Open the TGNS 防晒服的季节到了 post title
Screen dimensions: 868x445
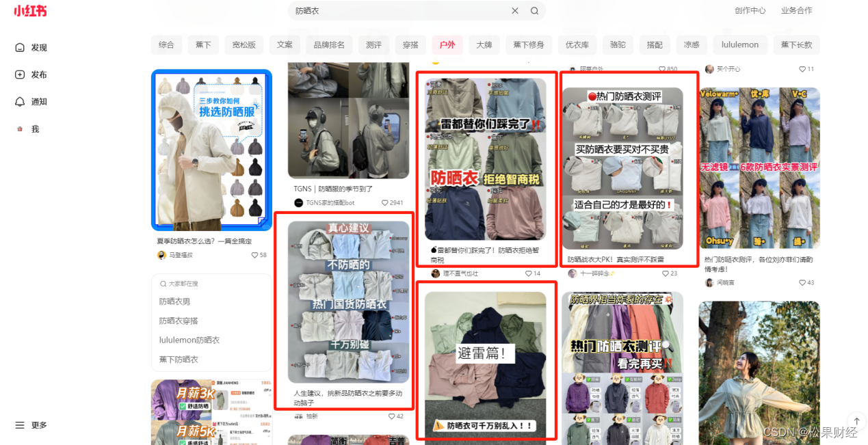[333, 189]
